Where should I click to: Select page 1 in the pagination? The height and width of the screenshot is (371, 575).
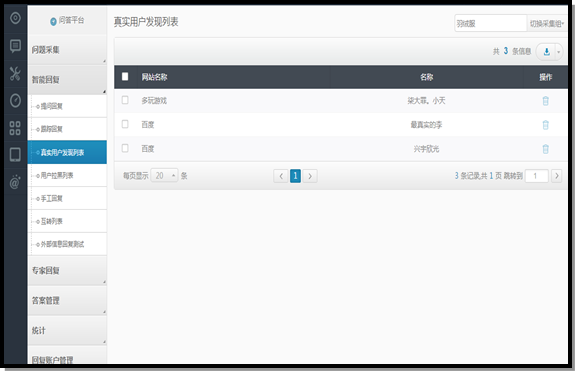tap(295, 176)
